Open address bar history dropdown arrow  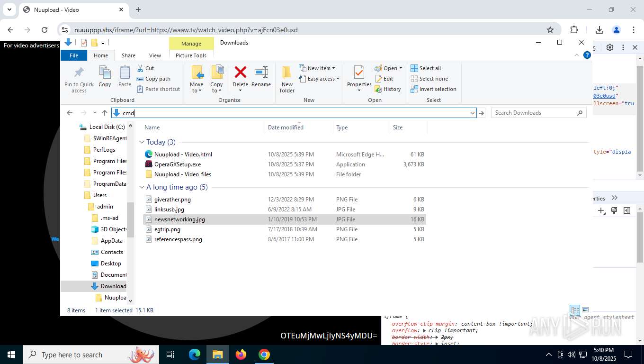pyautogui.click(x=472, y=113)
